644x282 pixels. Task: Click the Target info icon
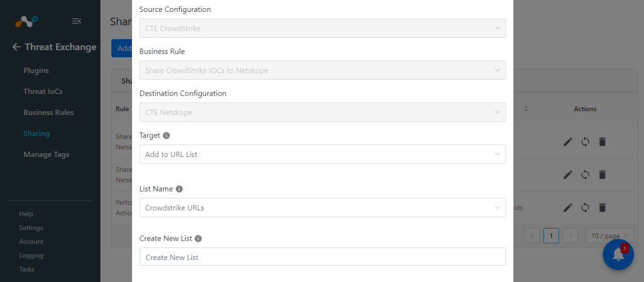(x=166, y=135)
